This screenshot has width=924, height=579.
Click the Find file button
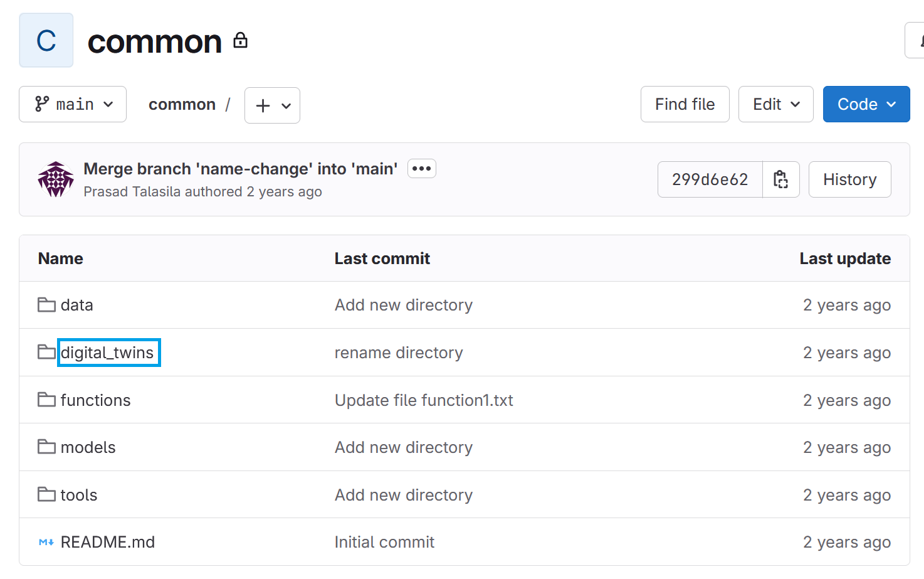[x=685, y=104]
